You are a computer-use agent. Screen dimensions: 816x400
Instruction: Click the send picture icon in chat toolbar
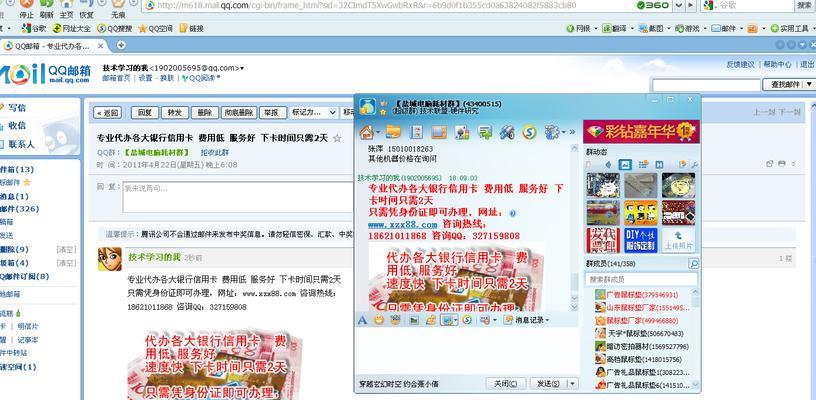coord(414,320)
